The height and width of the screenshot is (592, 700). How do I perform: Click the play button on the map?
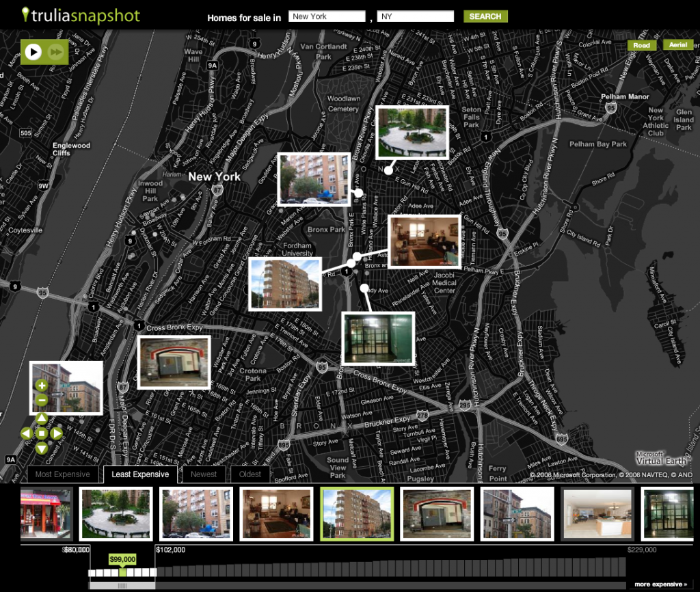point(33,52)
